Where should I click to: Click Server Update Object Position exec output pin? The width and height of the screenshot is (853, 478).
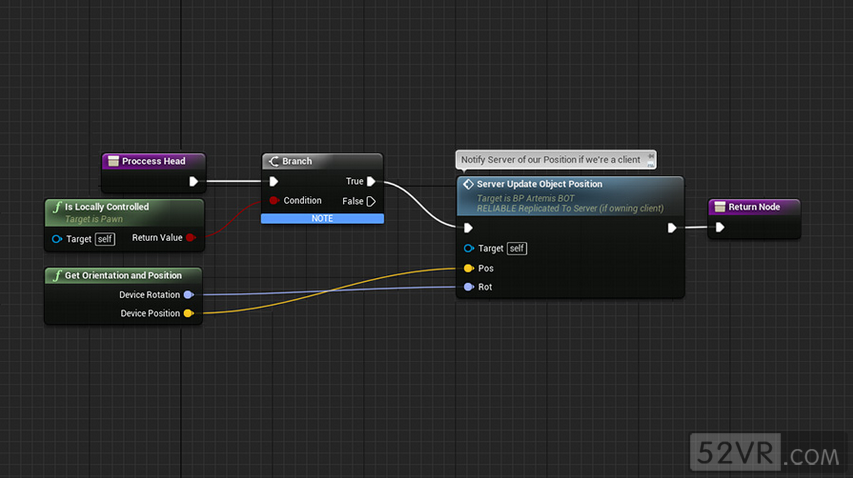[672, 228]
